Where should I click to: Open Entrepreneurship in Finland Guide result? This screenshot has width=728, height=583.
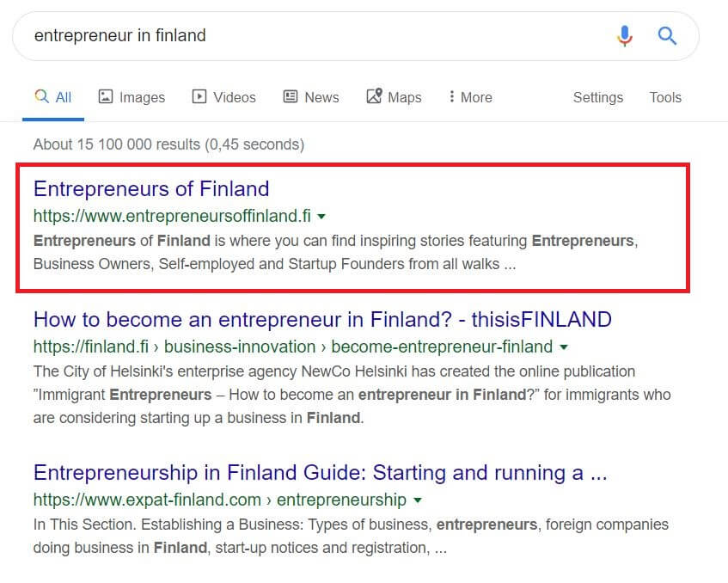click(321, 473)
